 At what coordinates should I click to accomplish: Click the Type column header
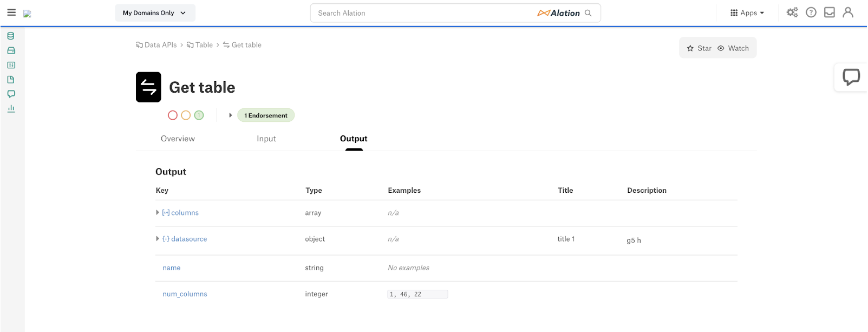(x=314, y=191)
